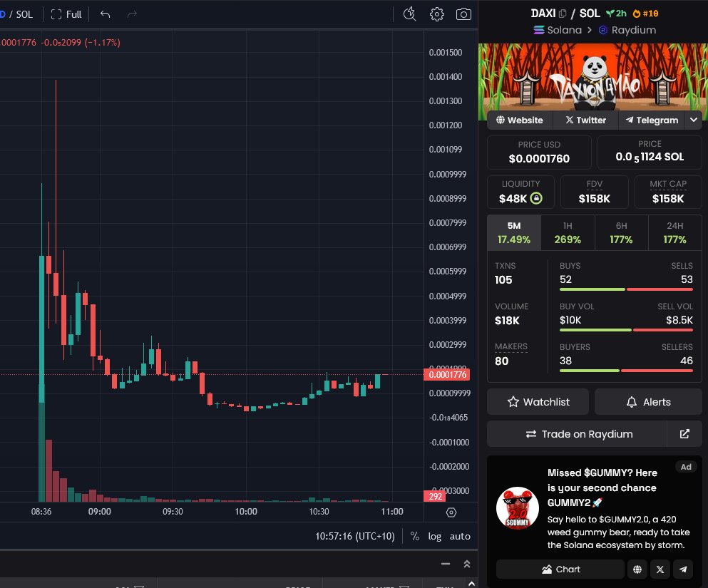Open Alerts for DAXI
This screenshot has height=588, width=708.
648,402
